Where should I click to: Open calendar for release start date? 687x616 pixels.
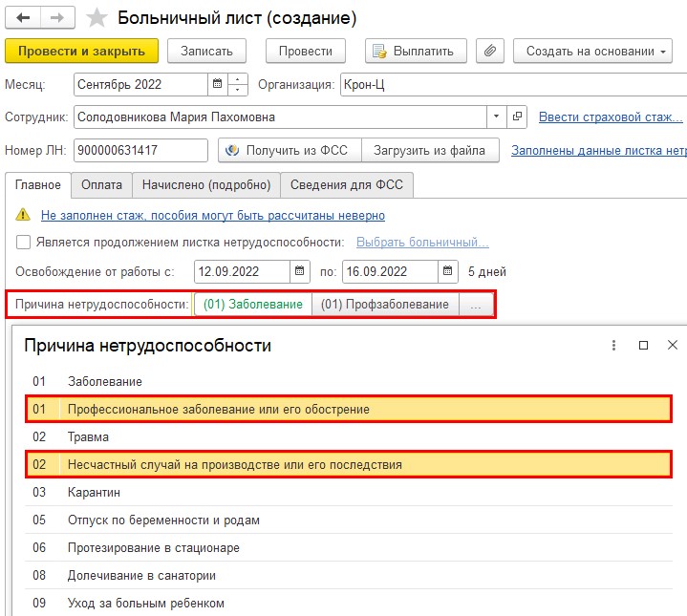tap(300, 271)
